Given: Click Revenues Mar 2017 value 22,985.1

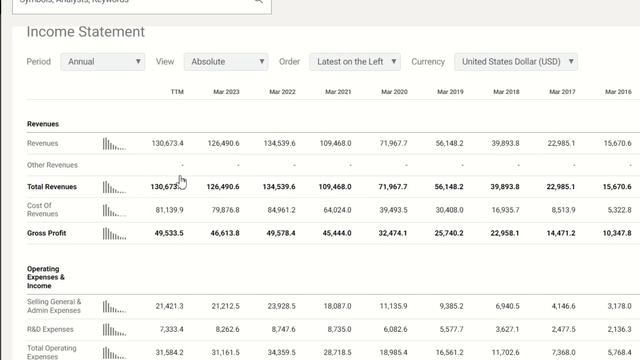Looking at the screenshot, I should (x=561, y=143).
